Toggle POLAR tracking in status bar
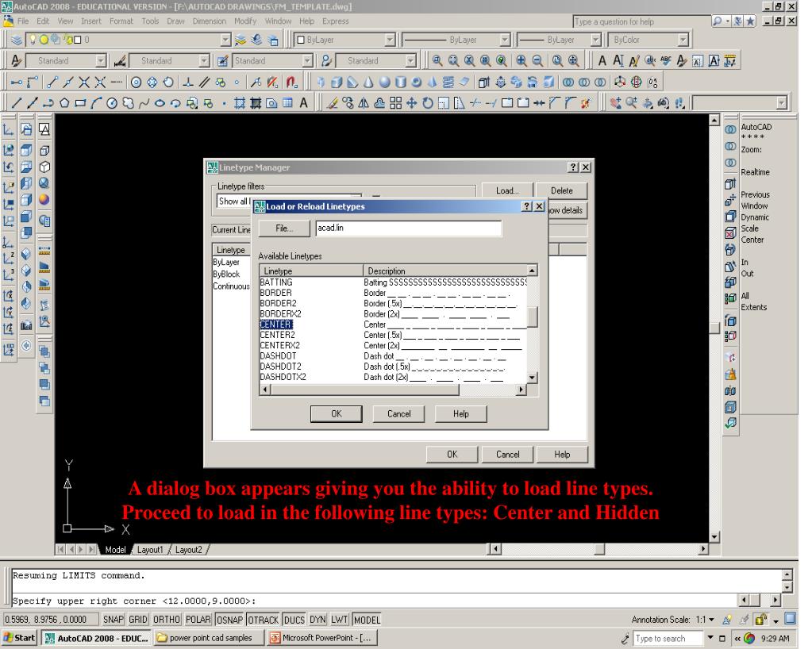 (198, 620)
